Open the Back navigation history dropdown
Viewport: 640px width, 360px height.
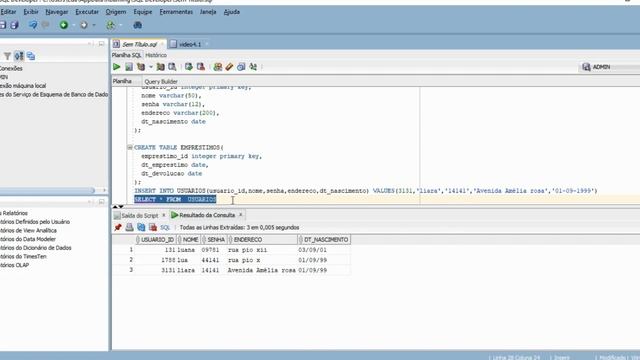(x=73, y=25)
